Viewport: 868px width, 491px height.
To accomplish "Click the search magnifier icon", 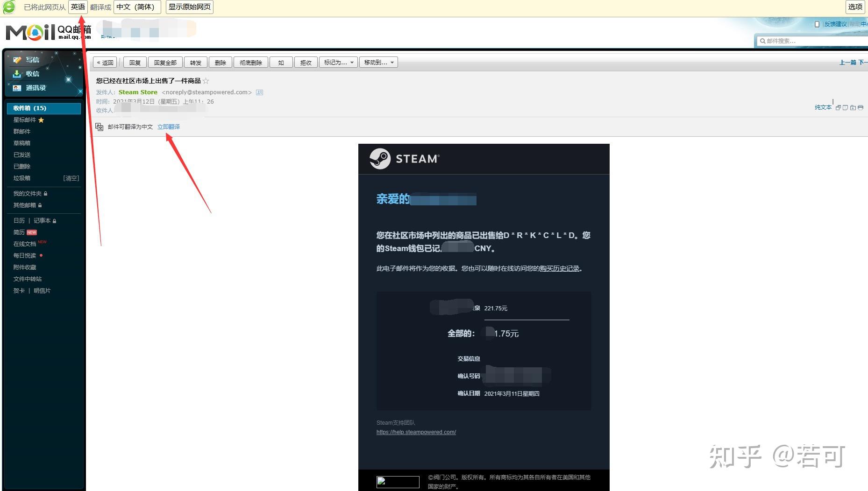I will click(x=762, y=41).
